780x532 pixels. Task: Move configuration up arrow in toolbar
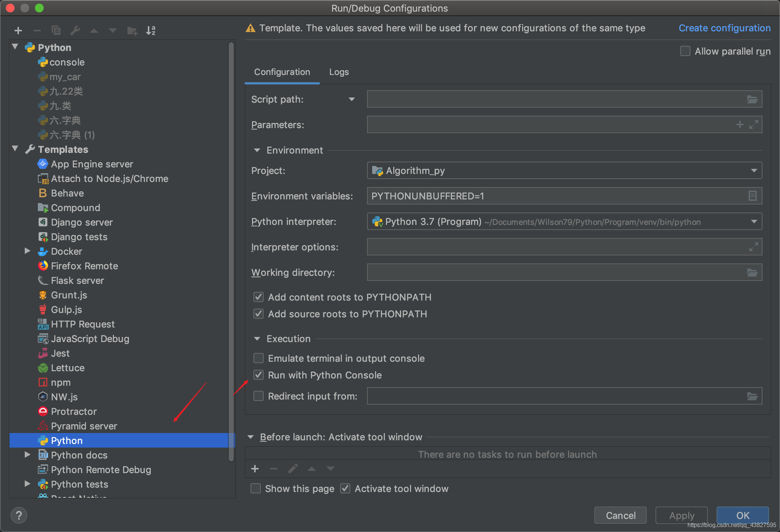94,31
